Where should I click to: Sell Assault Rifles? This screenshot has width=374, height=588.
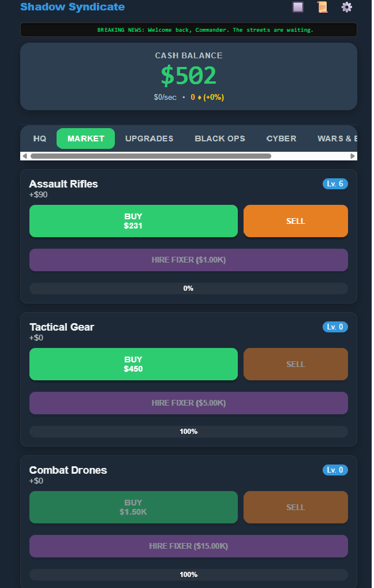(x=296, y=221)
